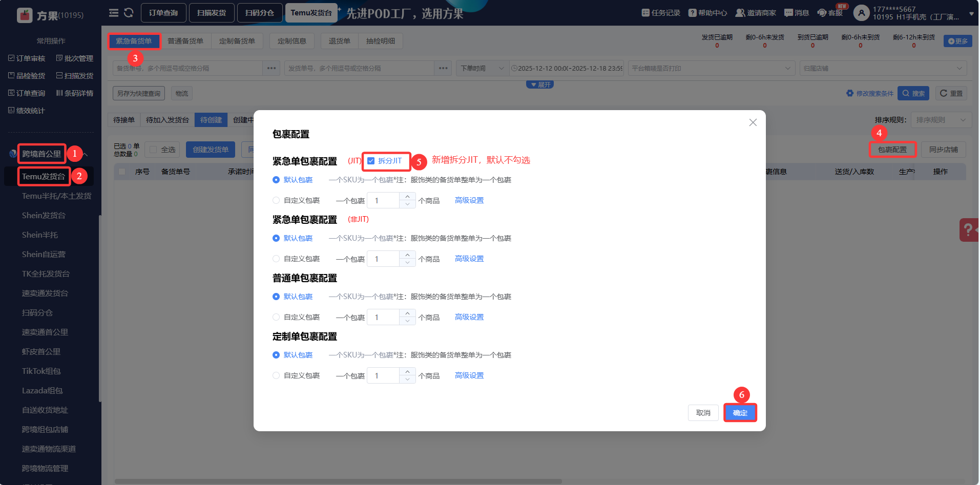Image resolution: width=980 pixels, height=485 pixels.
Task: Uncheck the 拆分JIT checkbox
Action: pos(371,161)
